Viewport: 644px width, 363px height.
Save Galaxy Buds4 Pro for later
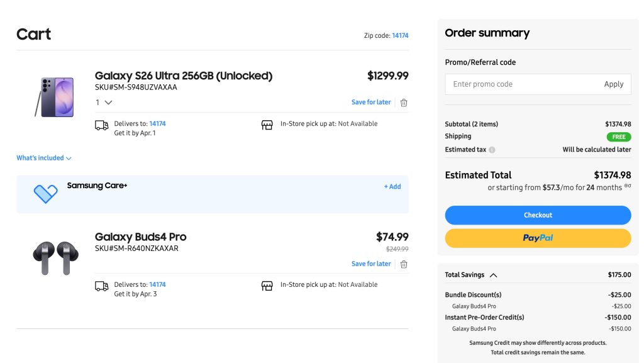[x=371, y=264]
